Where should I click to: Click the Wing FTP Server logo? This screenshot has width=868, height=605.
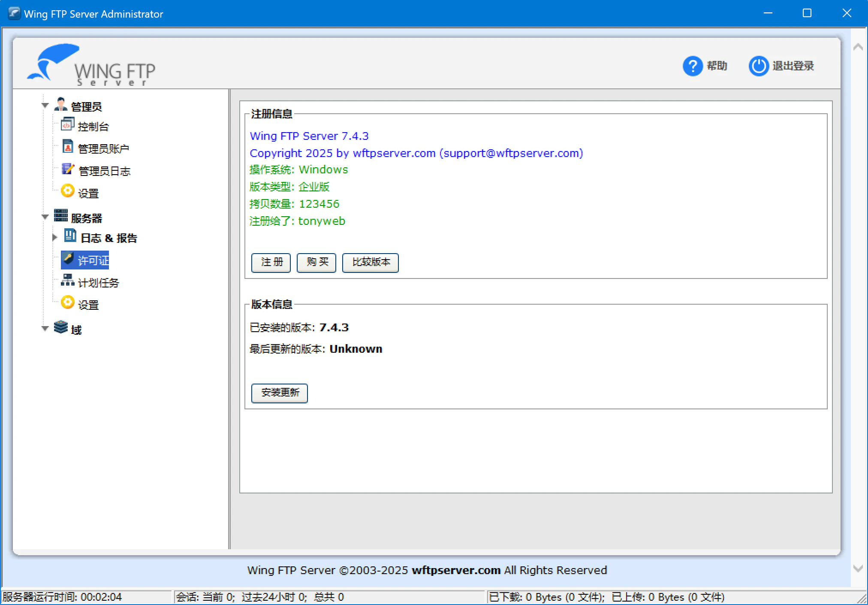91,64
